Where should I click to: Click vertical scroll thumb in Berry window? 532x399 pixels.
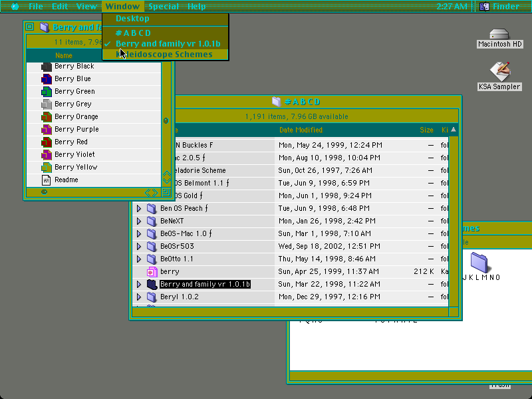pyautogui.click(x=166, y=121)
